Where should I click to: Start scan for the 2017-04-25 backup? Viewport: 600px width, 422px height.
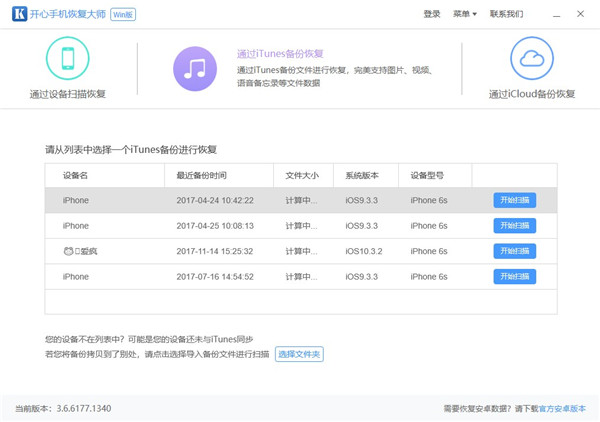514,226
